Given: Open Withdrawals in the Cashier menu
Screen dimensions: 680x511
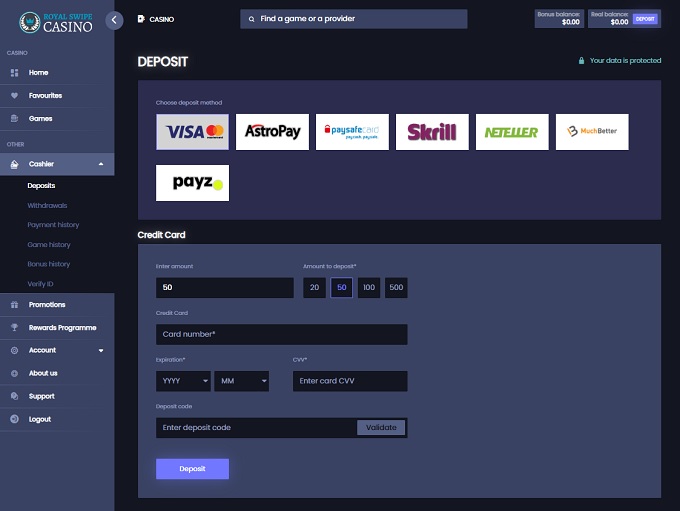Looking at the screenshot, I should pos(46,205).
